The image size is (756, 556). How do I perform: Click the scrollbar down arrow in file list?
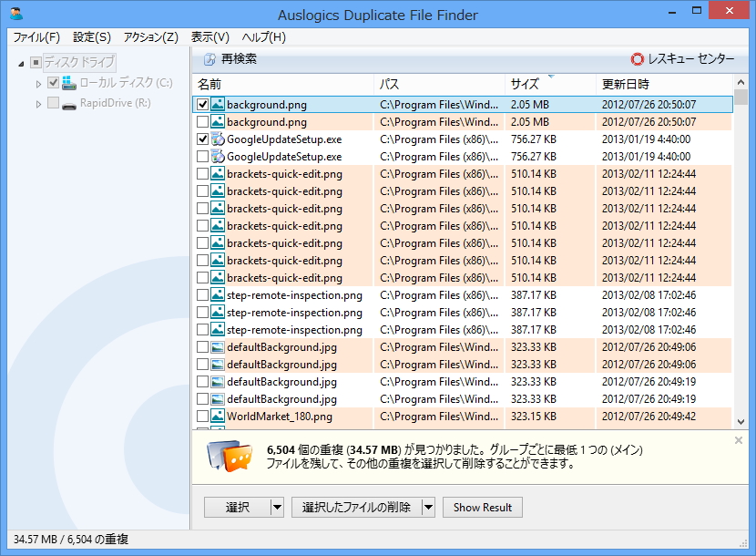click(x=741, y=422)
